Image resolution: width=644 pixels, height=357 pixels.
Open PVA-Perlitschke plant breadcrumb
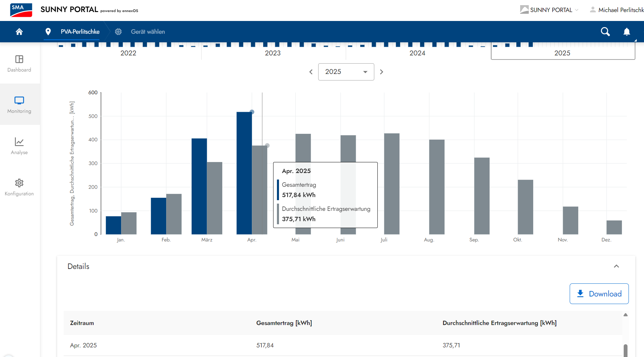[x=80, y=32]
